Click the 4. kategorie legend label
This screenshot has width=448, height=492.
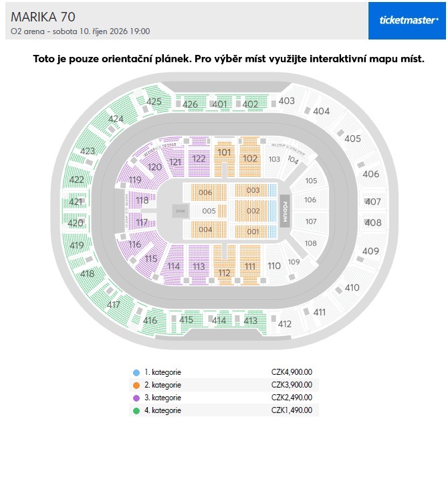click(x=162, y=410)
